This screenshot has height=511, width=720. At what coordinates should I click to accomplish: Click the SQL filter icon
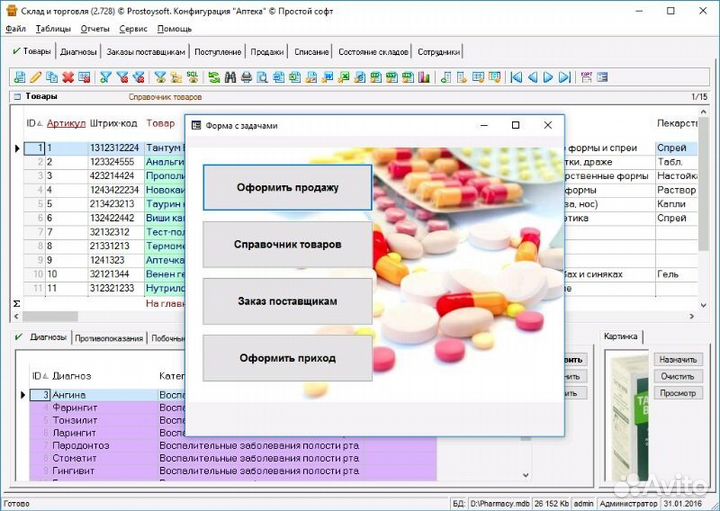coord(192,77)
